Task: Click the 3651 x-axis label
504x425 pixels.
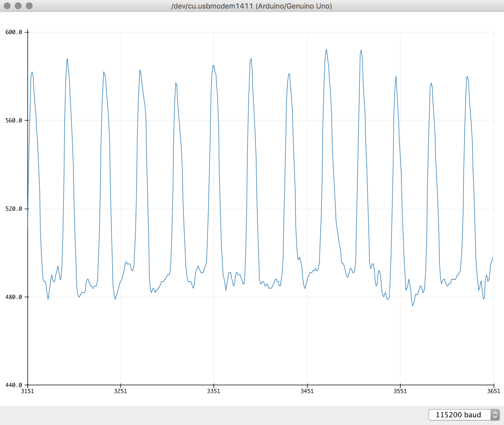Action: pos(494,391)
